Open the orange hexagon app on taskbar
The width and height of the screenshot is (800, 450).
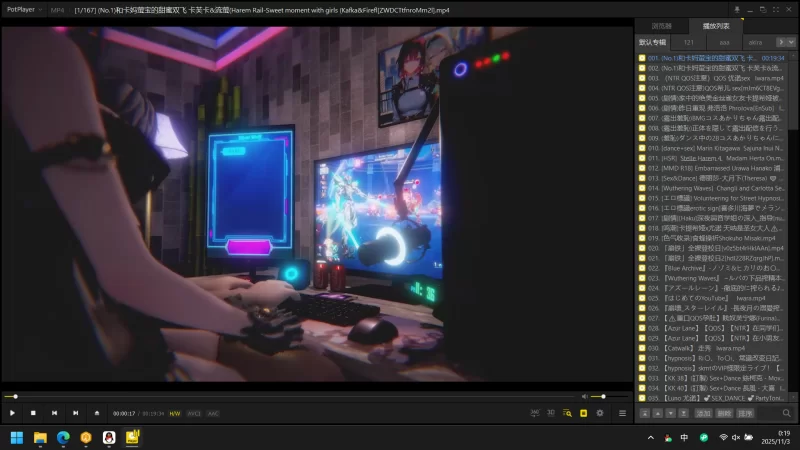(x=86, y=438)
